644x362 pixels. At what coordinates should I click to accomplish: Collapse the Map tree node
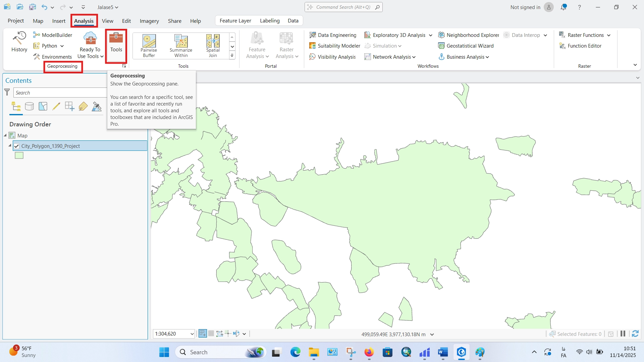click(5, 135)
